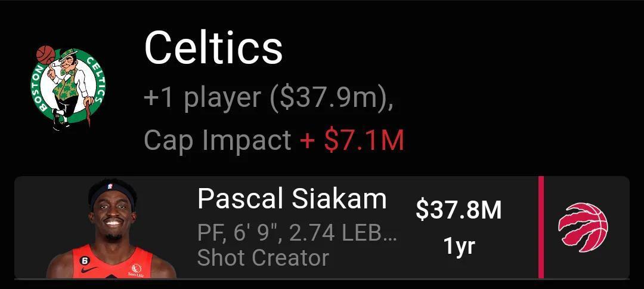Tap the Boston Celtics team logo
The width and height of the screenshot is (644, 289).
(69, 87)
